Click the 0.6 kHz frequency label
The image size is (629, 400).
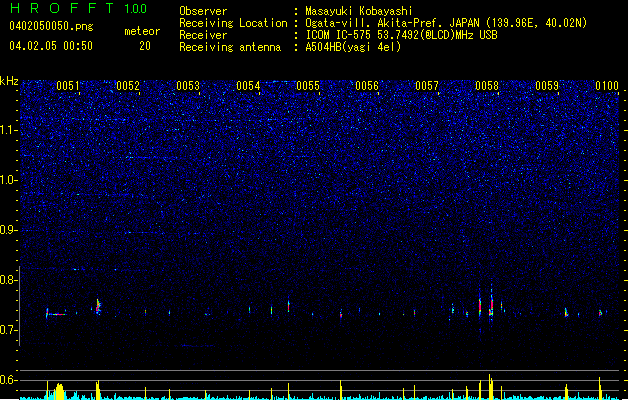pyautogui.click(x=9, y=380)
